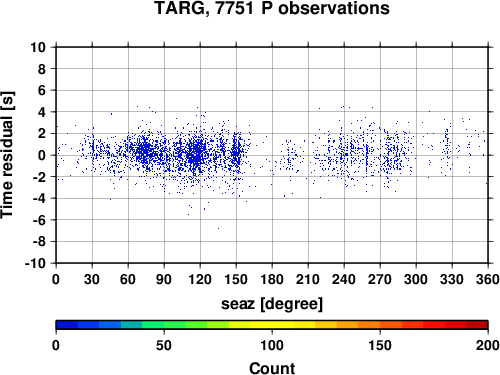Screen dimensions: 500x375
Task: Click the x-axis tick label 90
Action: (x=164, y=279)
